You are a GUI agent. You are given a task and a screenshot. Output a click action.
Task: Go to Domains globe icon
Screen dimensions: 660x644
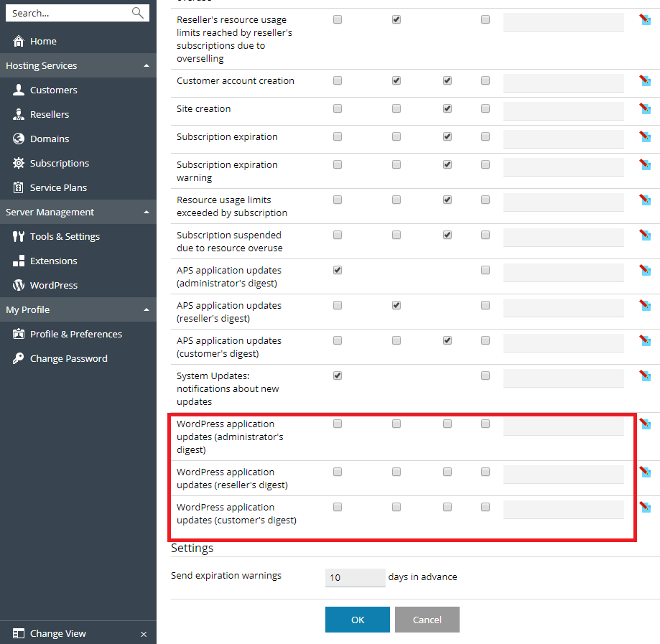[x=19, y=139]
